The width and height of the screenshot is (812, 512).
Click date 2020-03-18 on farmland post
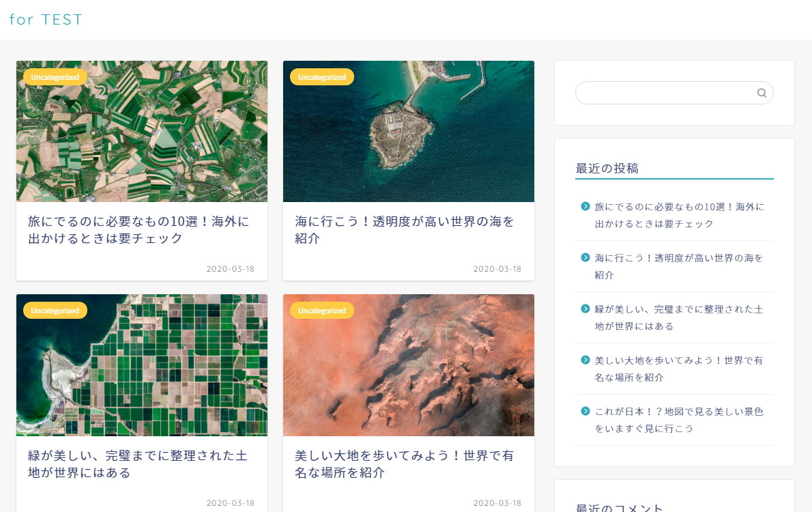pos(231,269)
